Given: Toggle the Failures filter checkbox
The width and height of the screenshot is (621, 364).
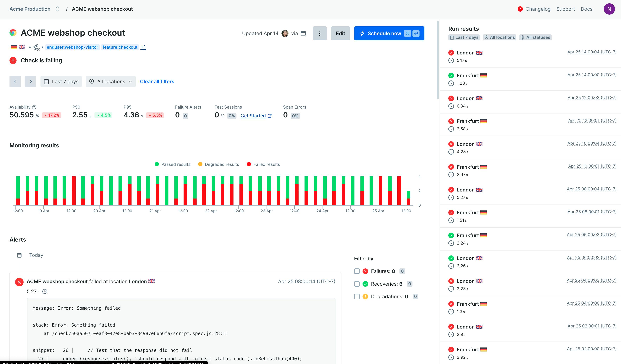Looking at the screenshot, I should coord(357,271).
